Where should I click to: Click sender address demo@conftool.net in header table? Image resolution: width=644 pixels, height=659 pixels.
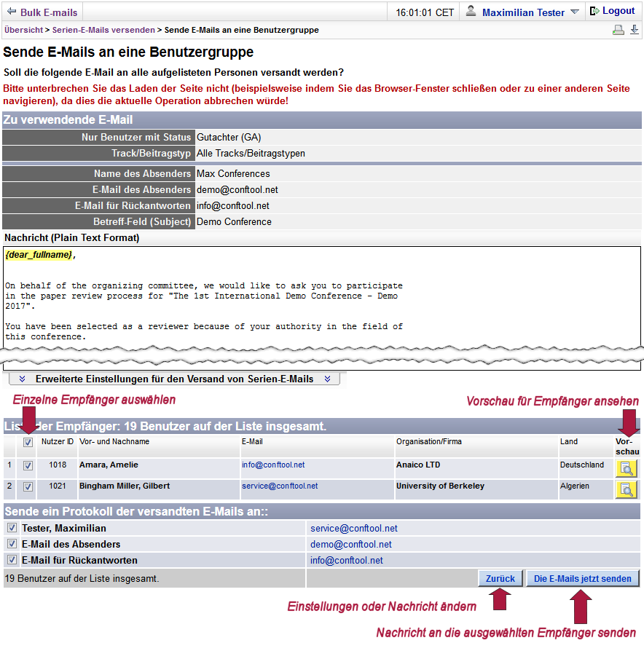pos(237,189)
